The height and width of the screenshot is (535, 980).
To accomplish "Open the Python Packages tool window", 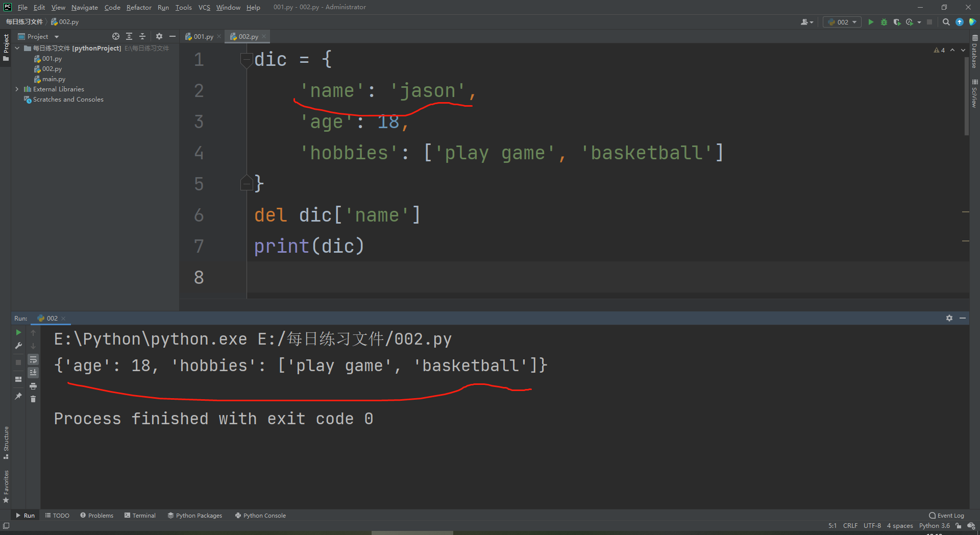I will coord(195,516).
